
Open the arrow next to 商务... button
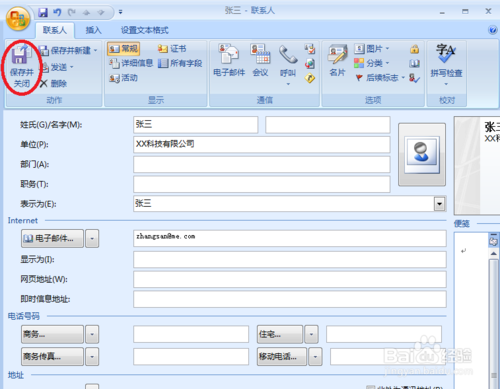click(92, 334)
